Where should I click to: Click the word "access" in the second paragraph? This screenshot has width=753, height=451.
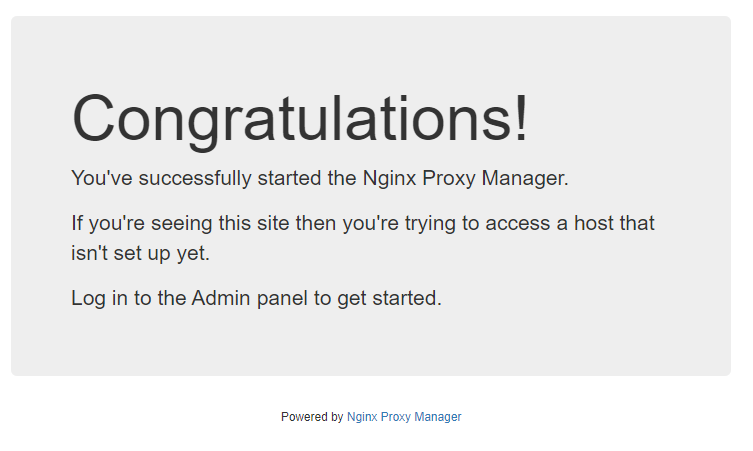click(518, 224)
